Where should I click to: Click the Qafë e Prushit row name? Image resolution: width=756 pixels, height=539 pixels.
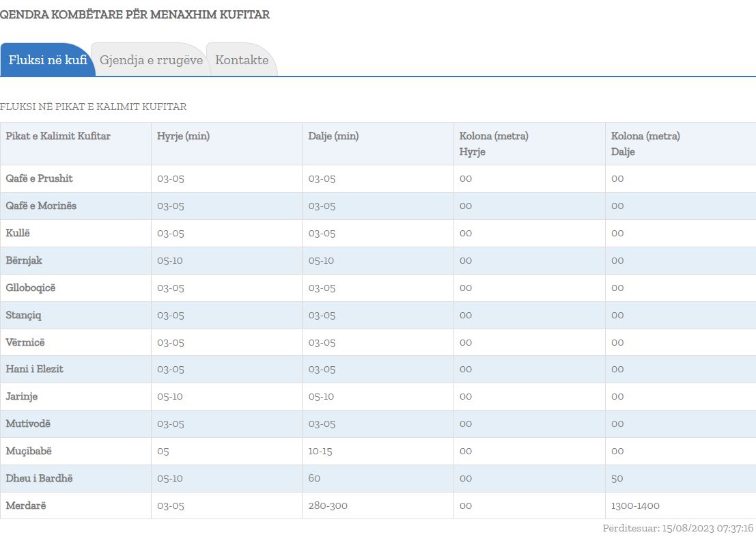point(40,178)
